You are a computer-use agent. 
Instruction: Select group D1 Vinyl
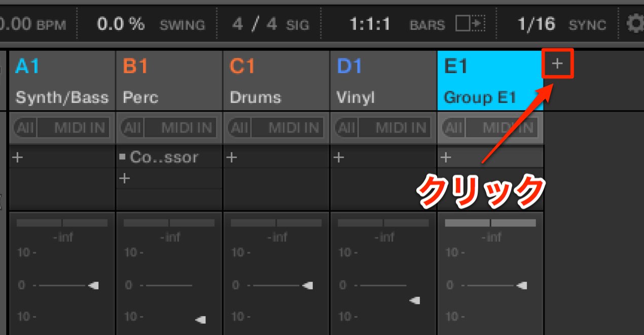(x=383, y=81)
